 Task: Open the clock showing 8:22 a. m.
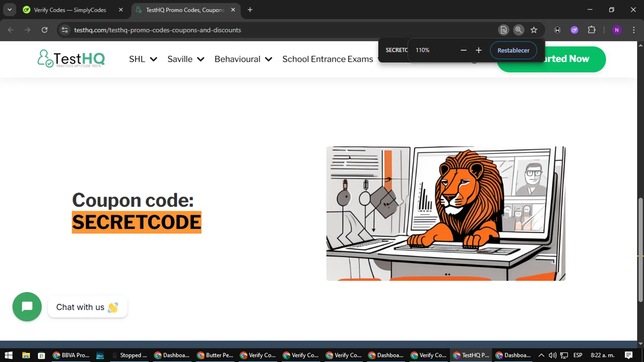[x=602, y=355]
